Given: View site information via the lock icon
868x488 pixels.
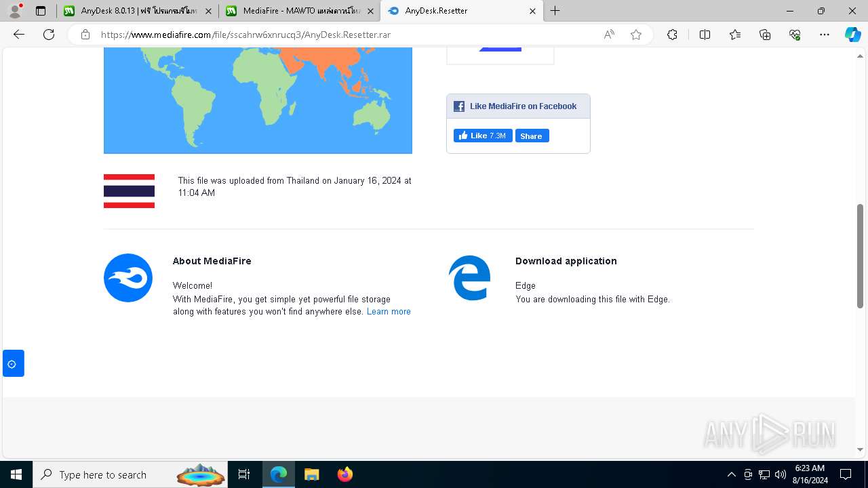Looking at the screenshot, I should (85, 35).
